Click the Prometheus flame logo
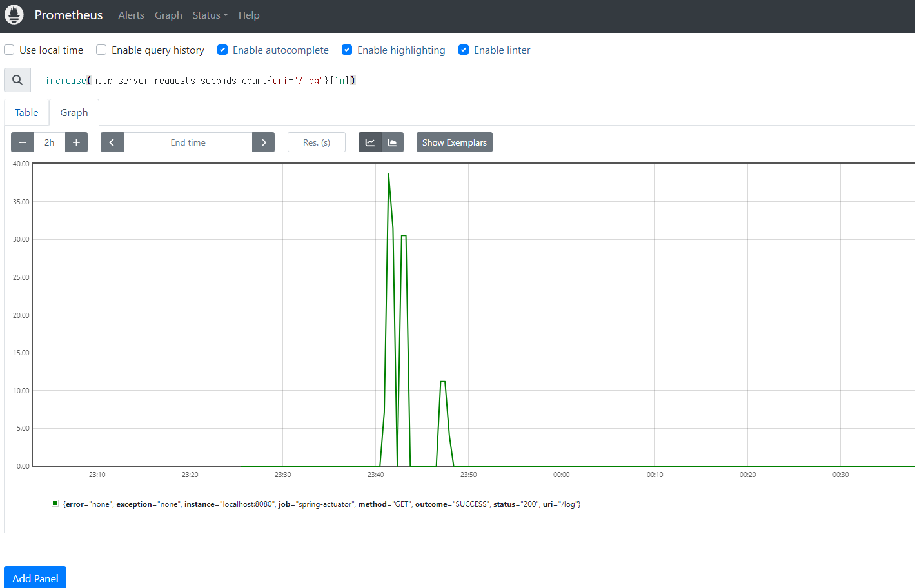The width and height of the screenshot is (915, 588). click(14, 15)
